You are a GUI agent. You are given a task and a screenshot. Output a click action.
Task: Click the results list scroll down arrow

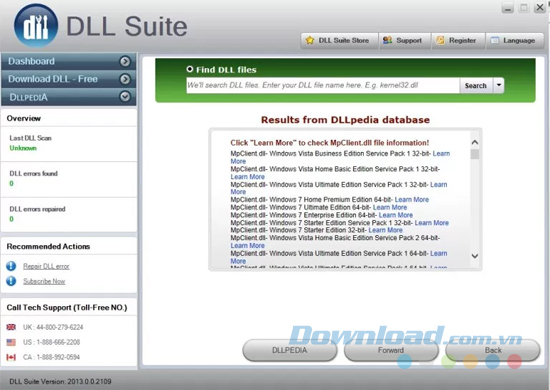point(475,256)
